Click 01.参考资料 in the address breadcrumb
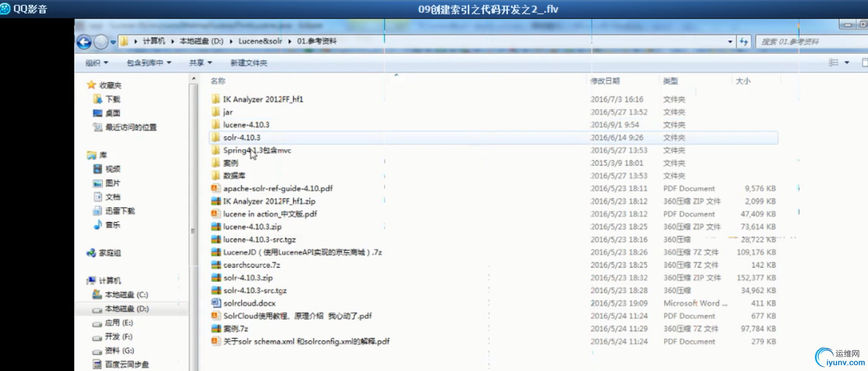The image size is (868, 371). tap(316, 41)
